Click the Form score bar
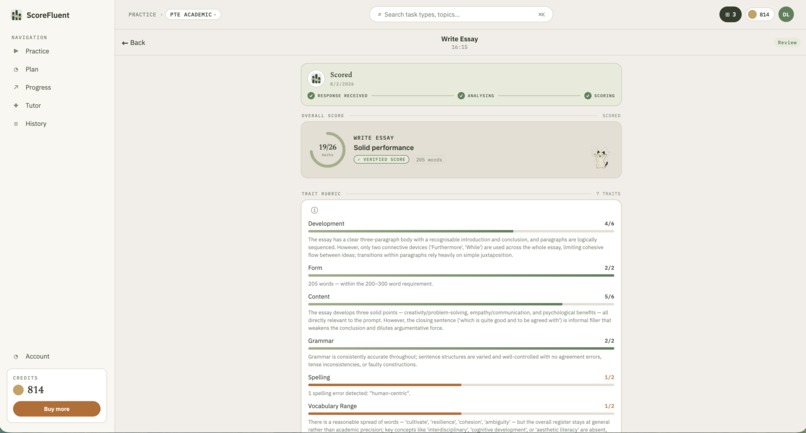The width and height of the screenshot is (806, 433). [461, 275]
